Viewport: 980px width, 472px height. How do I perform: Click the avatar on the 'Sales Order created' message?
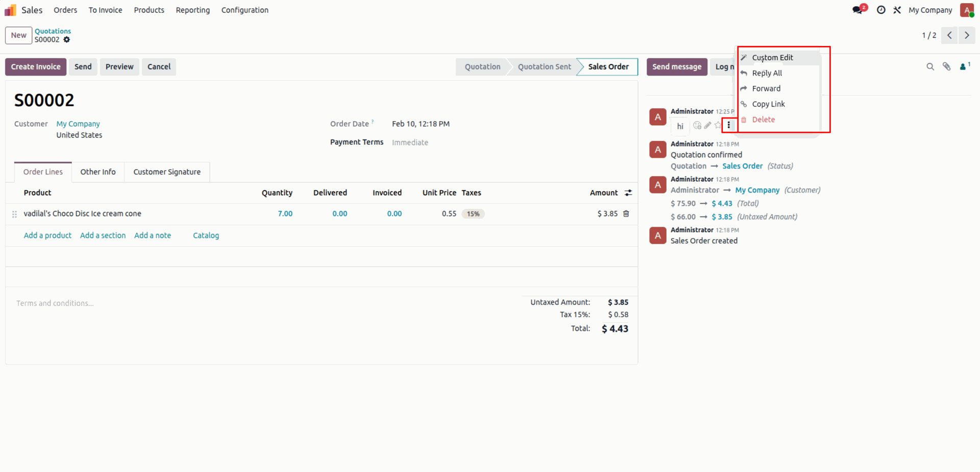click(x=657, y=235)
